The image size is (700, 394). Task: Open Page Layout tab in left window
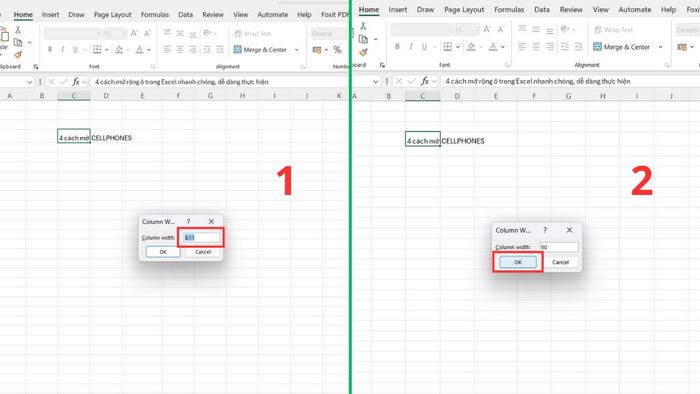pyautogui.click(x=112, y=14)
